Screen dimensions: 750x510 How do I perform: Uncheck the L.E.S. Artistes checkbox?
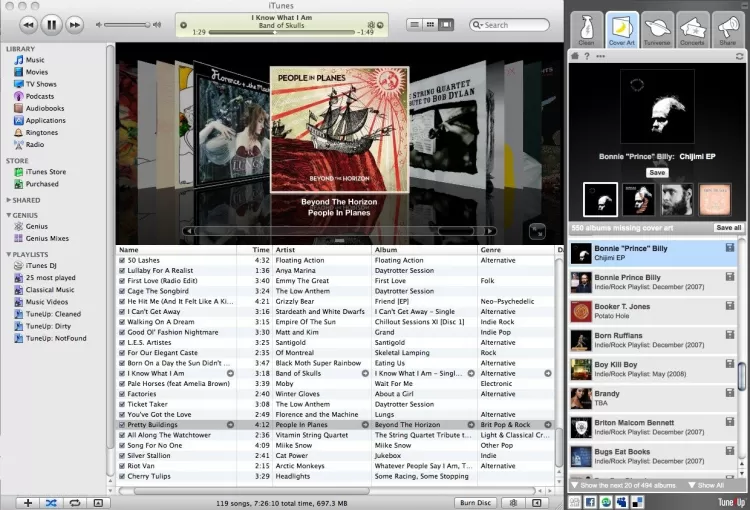pyautogui.click(x=122, y=343)
